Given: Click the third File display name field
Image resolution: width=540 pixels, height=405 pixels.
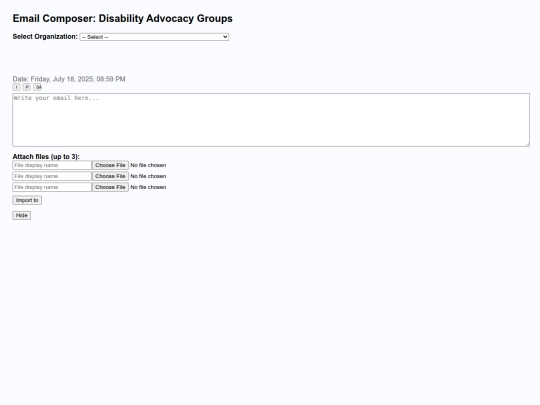Looking at the screenshot, I should [52, 187].
